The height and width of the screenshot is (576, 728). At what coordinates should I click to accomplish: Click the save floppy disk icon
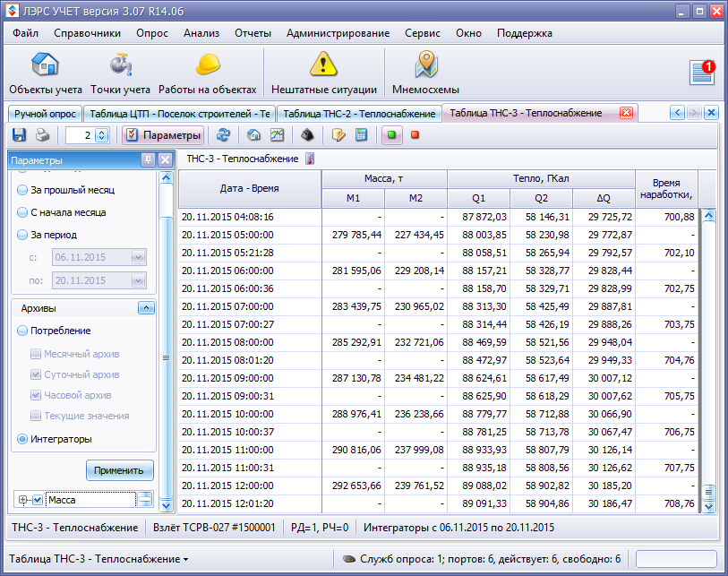click(19, 135)
